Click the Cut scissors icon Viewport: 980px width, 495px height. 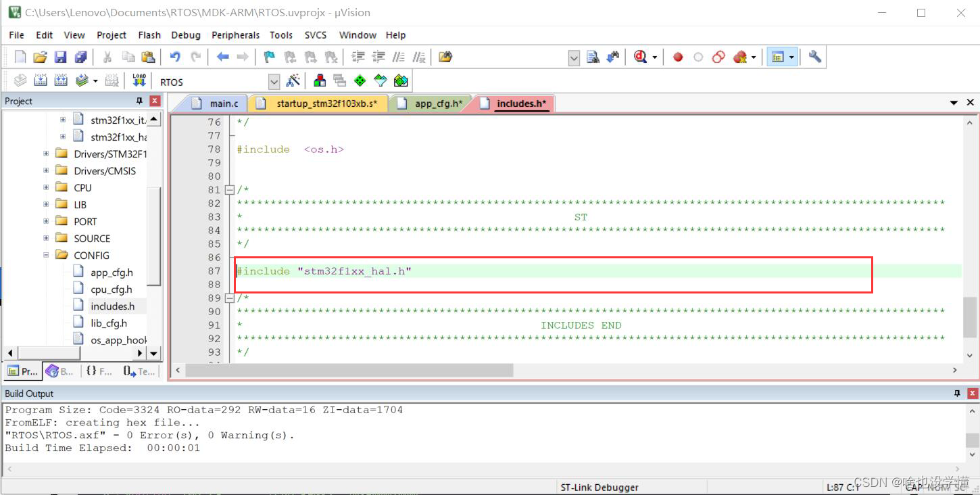(x=107, y=57)
